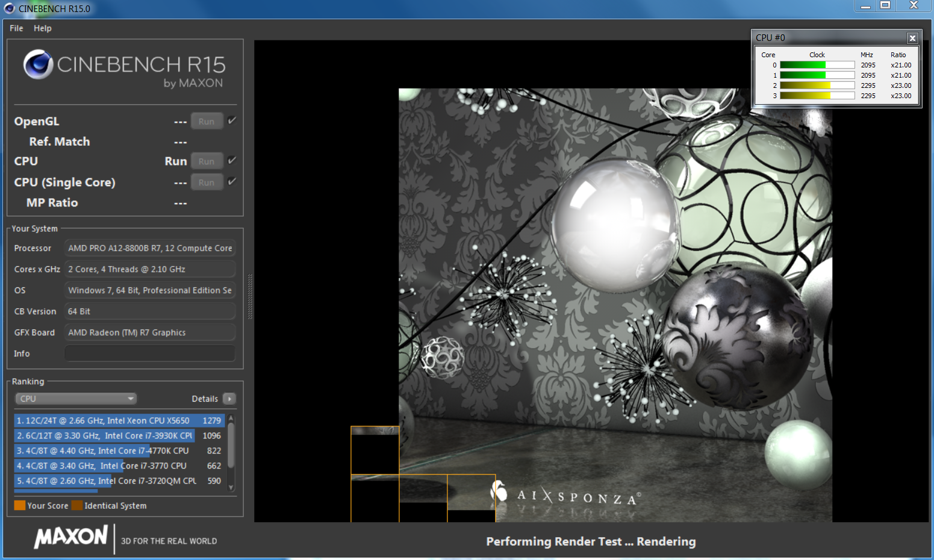
Task: Click Core 2 clock bar in CPU #0
Action: 817,86
